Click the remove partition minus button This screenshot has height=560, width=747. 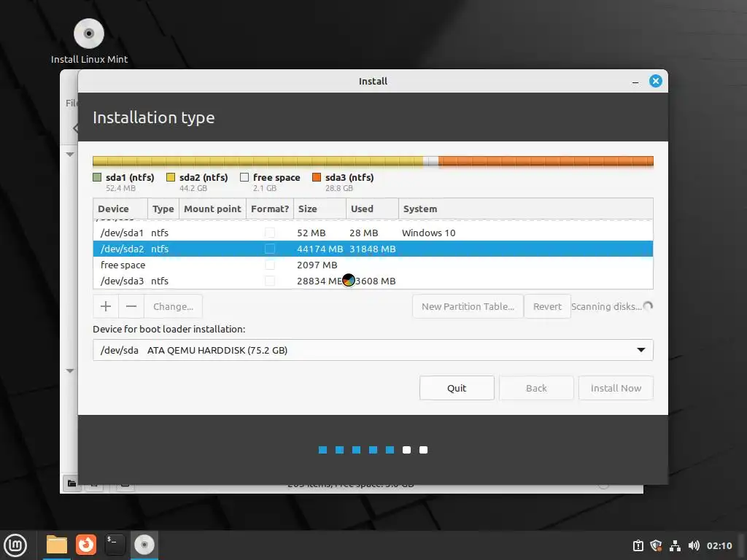pyautogui.click(x=131, y=306)
